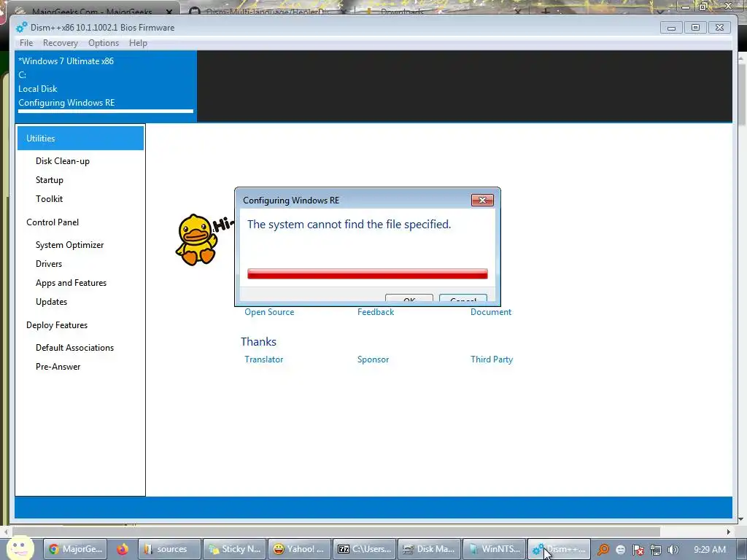Select the Deploy Features section header
747x560 pixels.
pos(57,325)
